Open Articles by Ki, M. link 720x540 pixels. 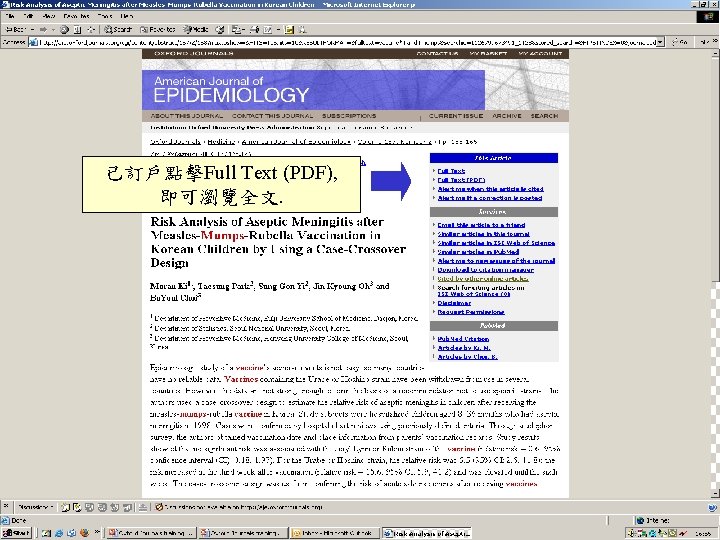tap(464, 348)
